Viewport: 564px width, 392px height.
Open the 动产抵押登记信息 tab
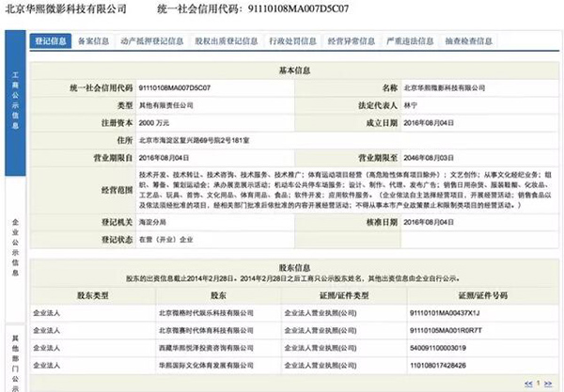pyautogui.click(x=151, y=41)
